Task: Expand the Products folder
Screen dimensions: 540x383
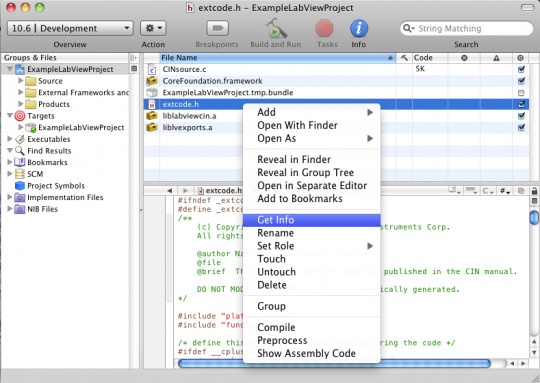Action: click(x=21, y=104)
